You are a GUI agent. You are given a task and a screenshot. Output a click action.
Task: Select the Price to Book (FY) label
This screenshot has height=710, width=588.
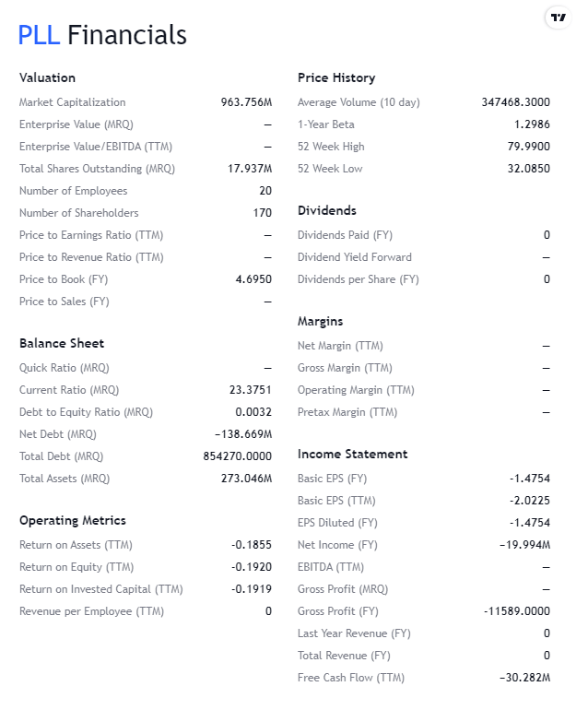point(64,279)
